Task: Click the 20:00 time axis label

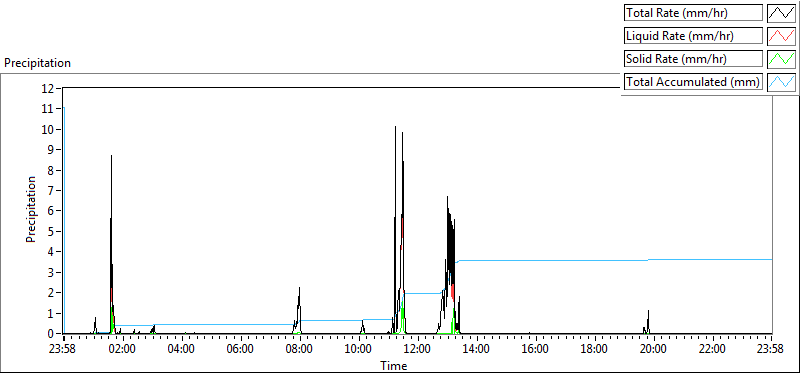Action: click(x=653, y=350)
